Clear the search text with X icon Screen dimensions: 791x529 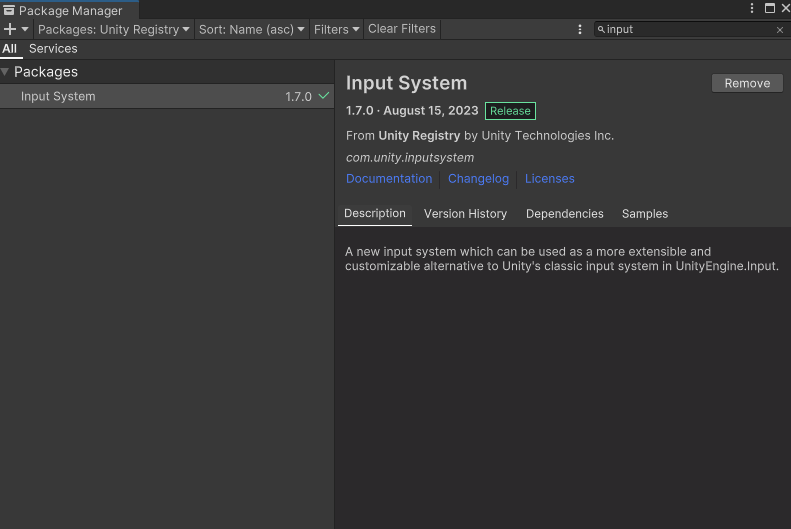tap(780, 30)
